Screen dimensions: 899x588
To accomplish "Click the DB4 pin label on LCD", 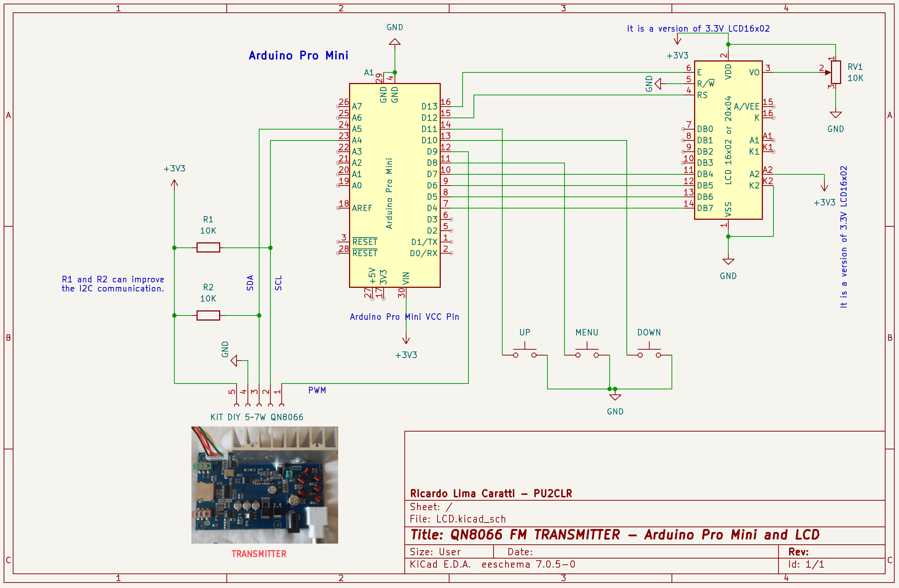I will 705,174.
